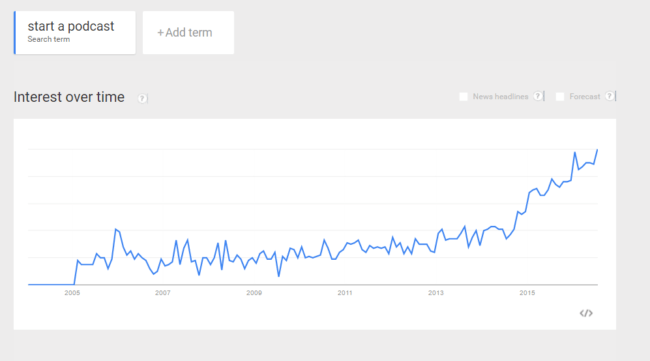The height and width of the screenshot is (361, 650).
Task: Open the Forecast help question mark
Action: click(609, 96)
